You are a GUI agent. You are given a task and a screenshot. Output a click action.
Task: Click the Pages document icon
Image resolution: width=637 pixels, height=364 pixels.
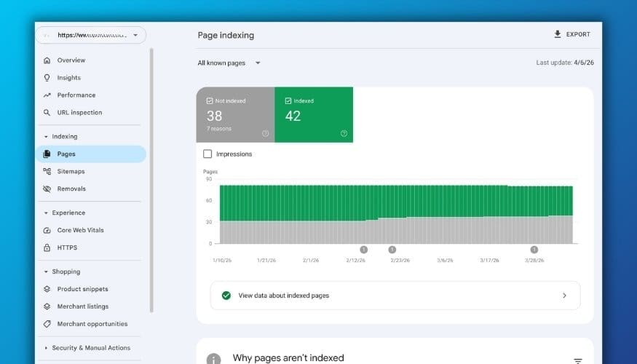click(47, 154)
